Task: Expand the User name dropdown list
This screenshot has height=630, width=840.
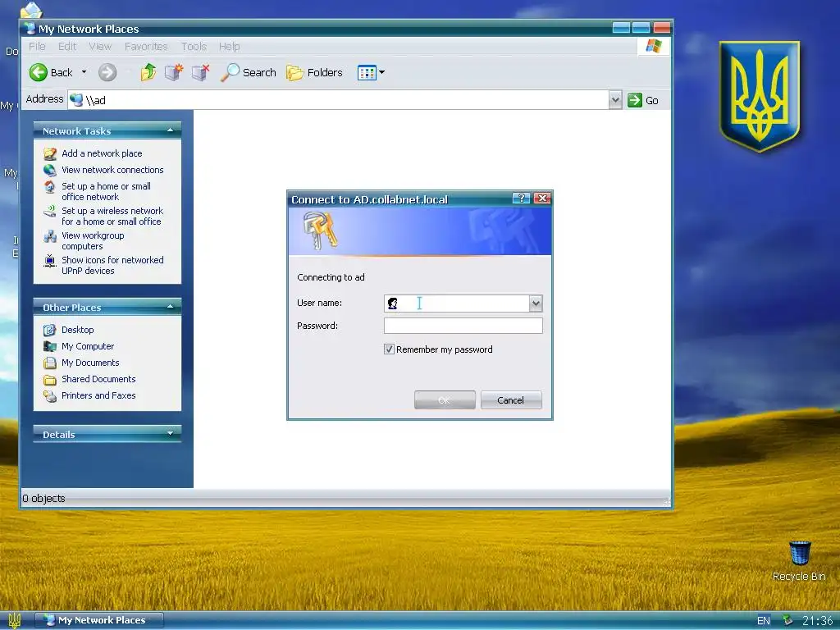Action: point(536,304)
